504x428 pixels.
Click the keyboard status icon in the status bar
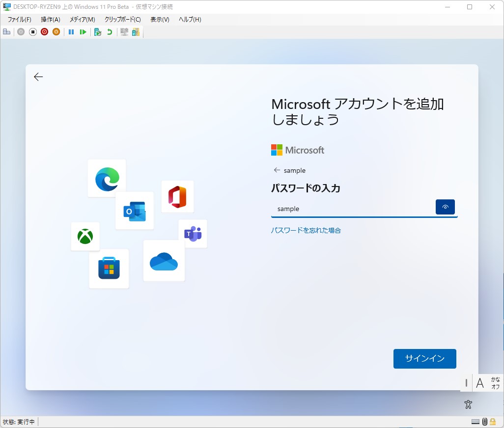475,421
